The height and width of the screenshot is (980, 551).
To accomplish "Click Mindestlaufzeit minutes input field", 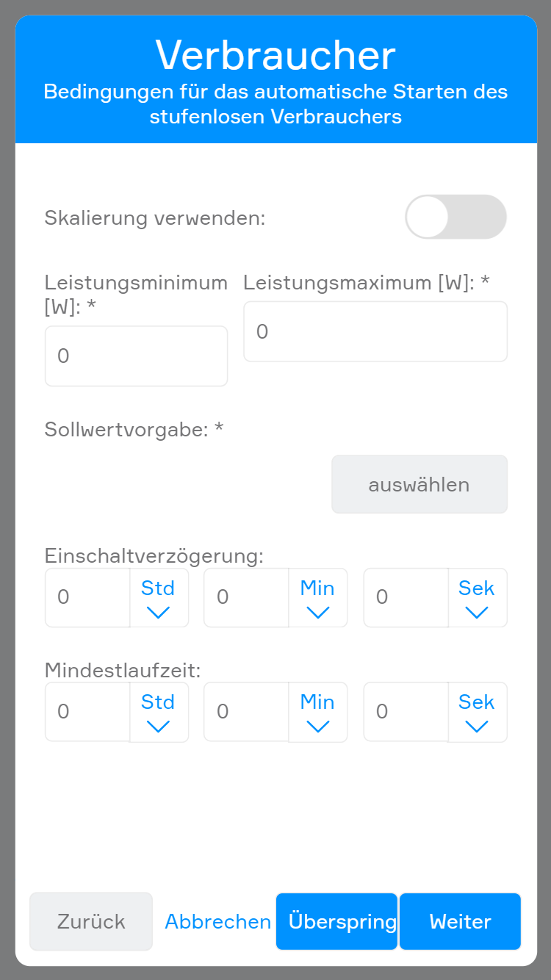I will pos(246,712).
